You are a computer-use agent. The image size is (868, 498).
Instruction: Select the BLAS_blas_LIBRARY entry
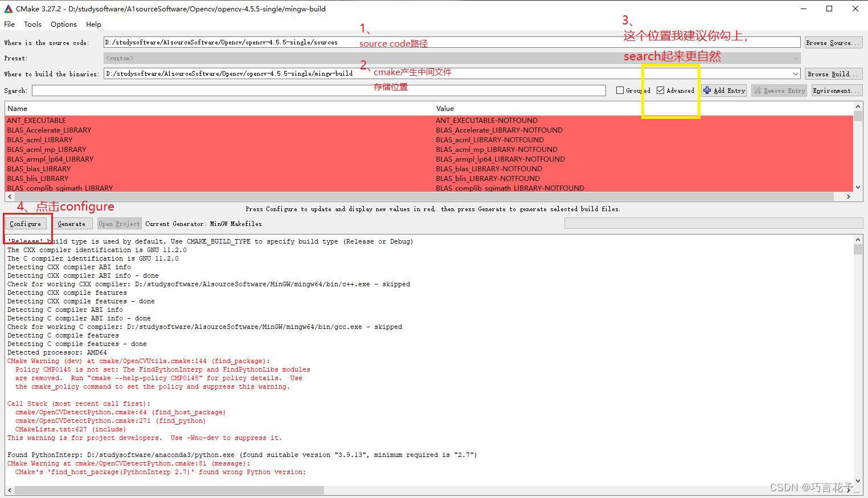39,169
